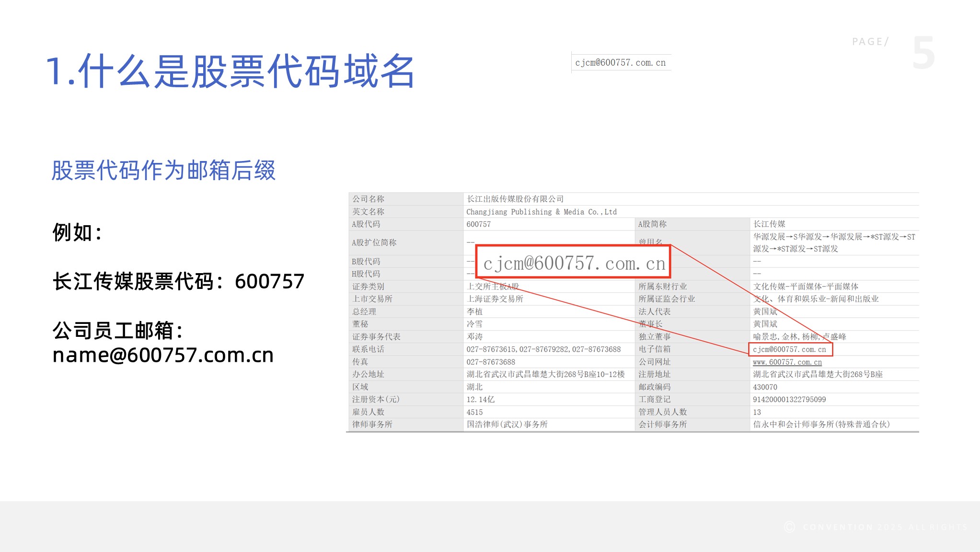The image size is (980, 552).
Task: Click the Changjiang Publishing & Media Co.,Ltd cell
Action: click(x=542, y=212)
